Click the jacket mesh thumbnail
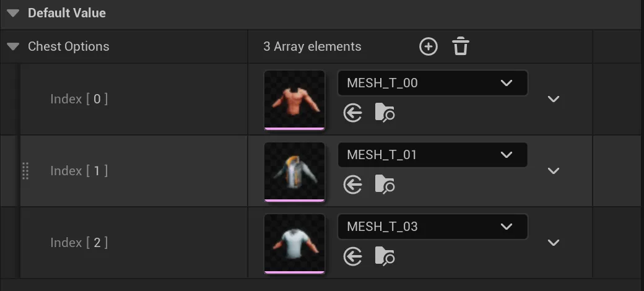The width and height of the screenshot is (644, 291). 294,171
